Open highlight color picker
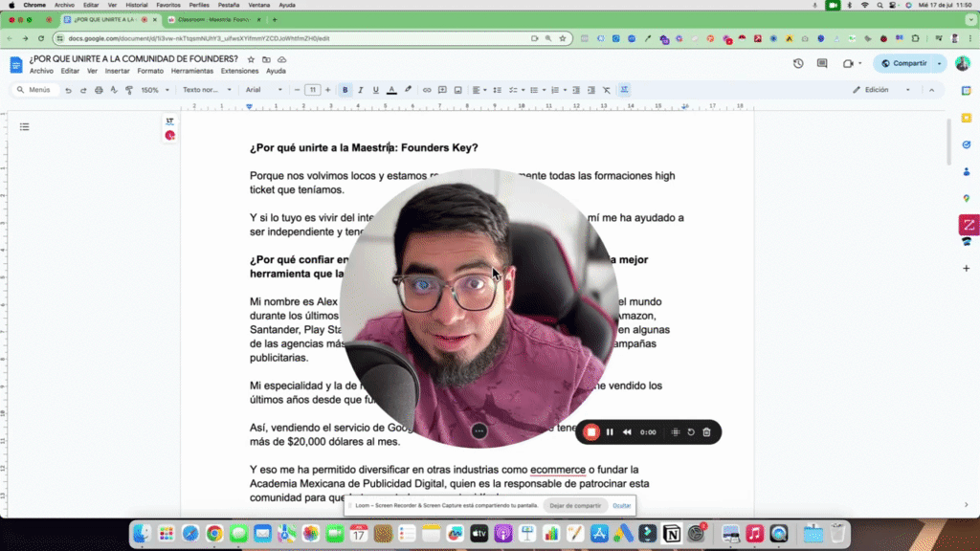The height and width of the screenshot is (551, 980). [x=408, y=90]
